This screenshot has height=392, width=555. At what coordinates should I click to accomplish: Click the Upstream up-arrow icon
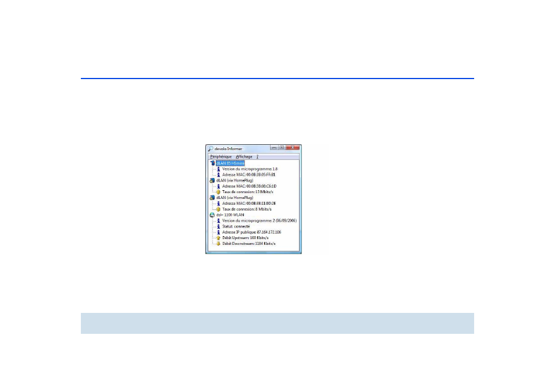[218, 238]
